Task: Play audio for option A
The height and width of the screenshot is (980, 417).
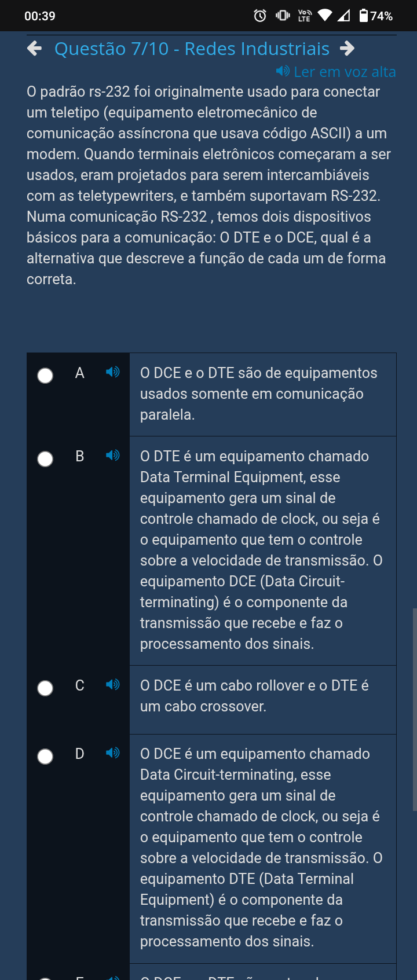Action: (113, 372)
